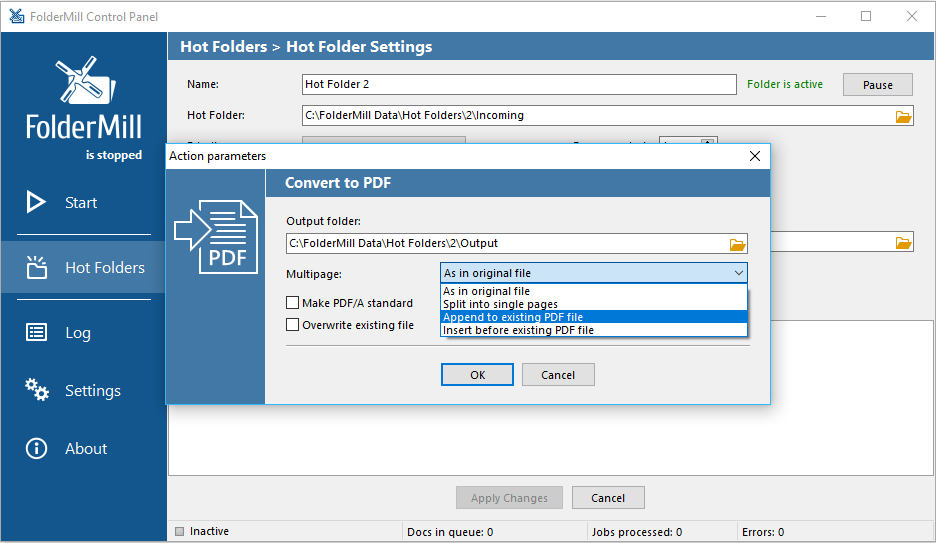Viewport: 936px width, 543px height.
Task: Select 'Split into single pages' option
Action: coord(500,304)
